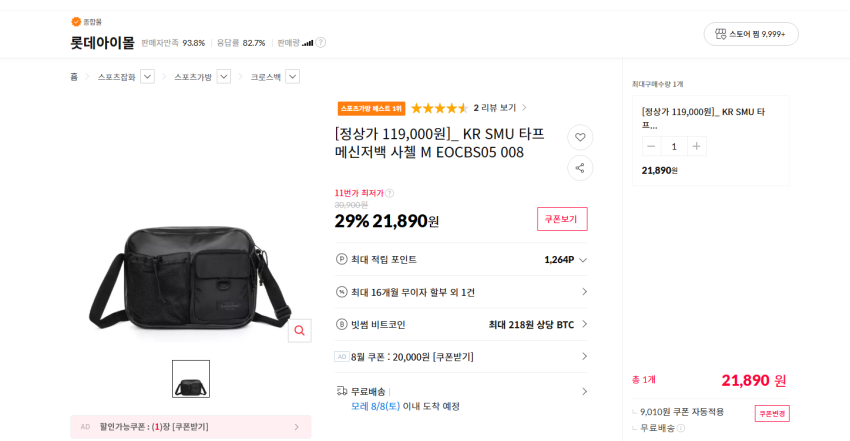850x441 pixels.
Task: Expand the 크로스백 category dropdown
Action: [293, 77]
